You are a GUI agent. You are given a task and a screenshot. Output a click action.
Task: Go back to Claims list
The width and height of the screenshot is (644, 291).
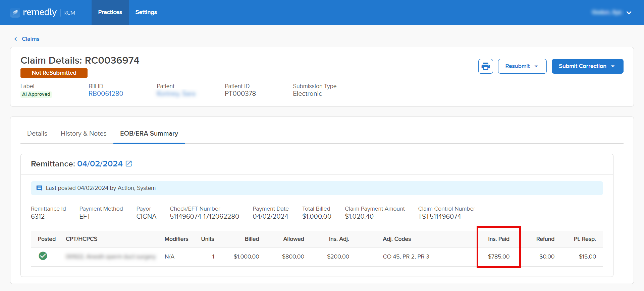click(x=31, y=39)
